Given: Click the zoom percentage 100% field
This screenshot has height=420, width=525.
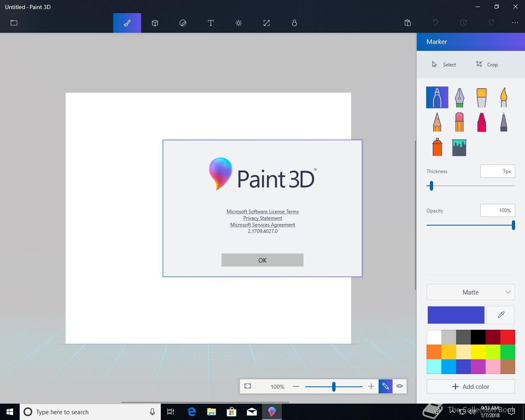Looking at the screenshot, I should (x=277, y=387).
